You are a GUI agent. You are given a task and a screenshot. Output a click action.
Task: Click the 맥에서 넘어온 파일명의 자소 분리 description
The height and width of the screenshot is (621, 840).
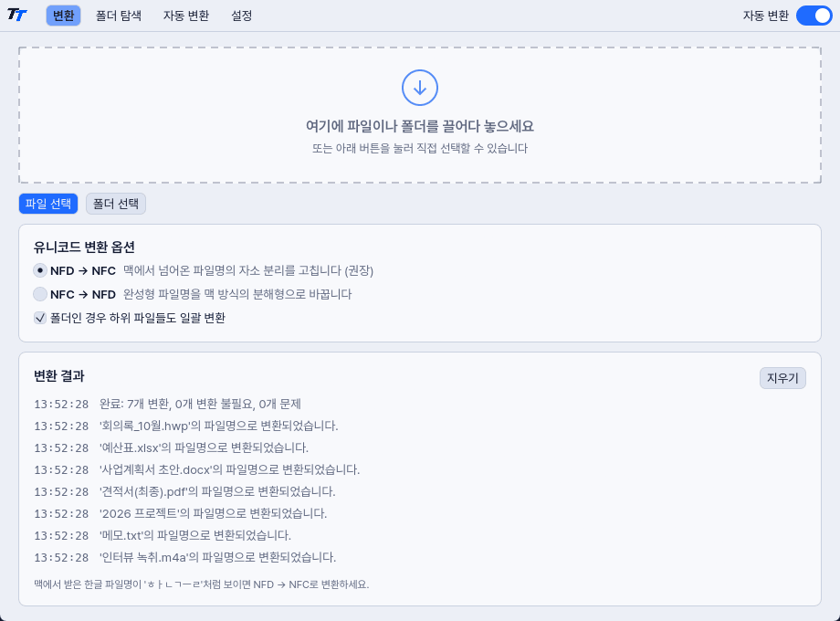(248, 270)
